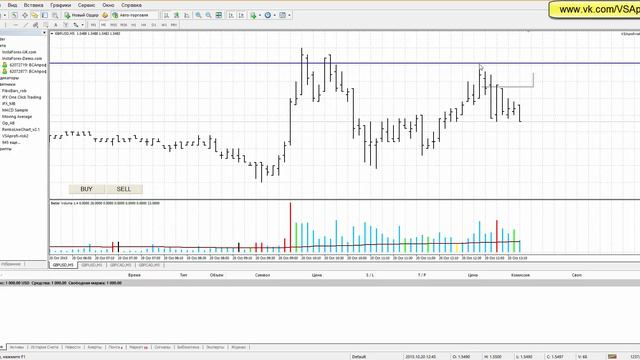Screen dimensions: 640x360
Task: Click the SELL button on chart
Action: coord(124,189)
